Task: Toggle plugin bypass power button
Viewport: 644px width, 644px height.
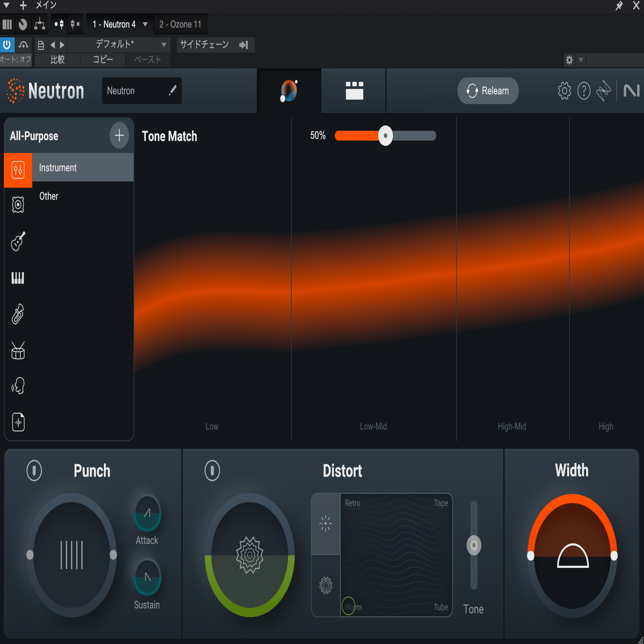Action: point(7,44)
